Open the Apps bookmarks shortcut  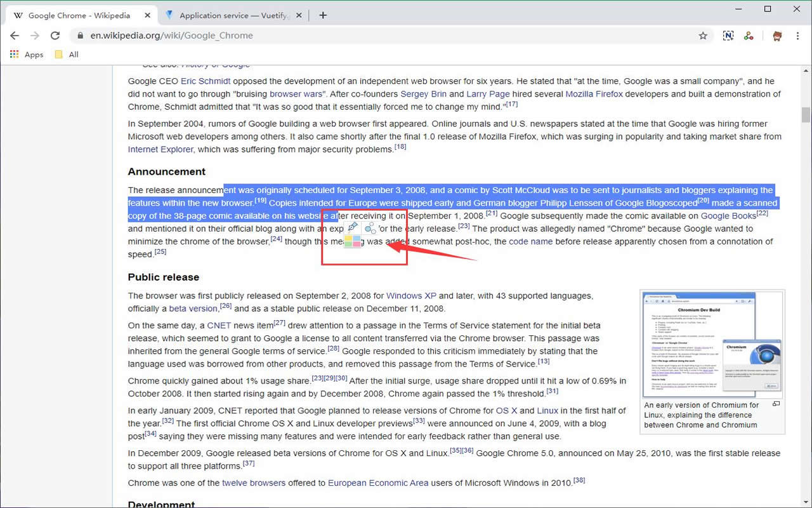27,55
